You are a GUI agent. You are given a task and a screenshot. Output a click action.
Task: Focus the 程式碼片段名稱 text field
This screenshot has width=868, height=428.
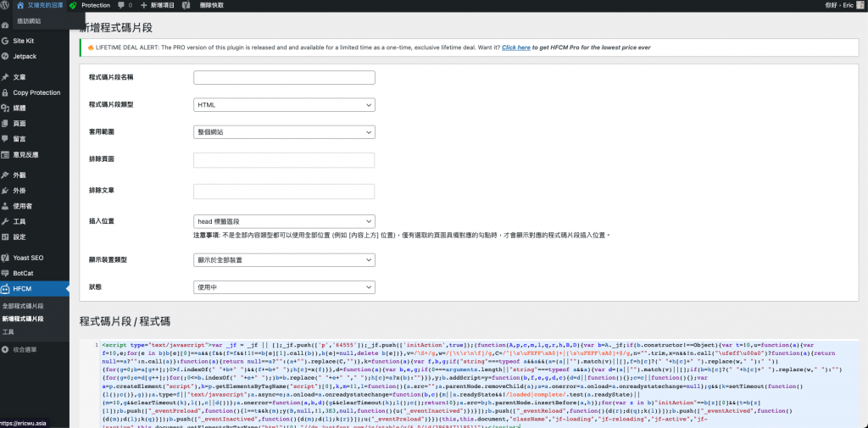(284, 77)
